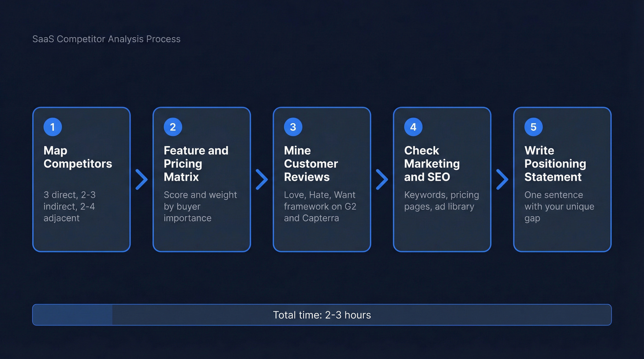This screenshot has height=359, width=644.
Task: Click badge 3 on Mine Customer Reviews card
Action: [293, 127]
